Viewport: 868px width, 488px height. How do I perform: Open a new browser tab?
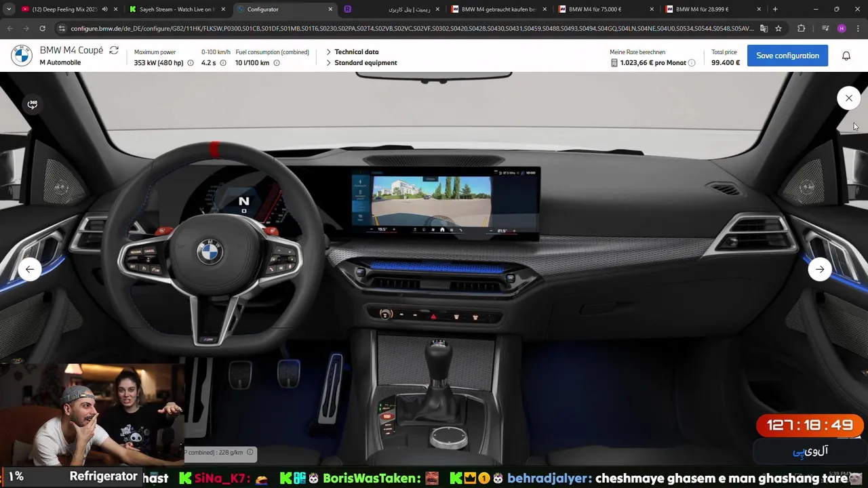coord(775,9)
